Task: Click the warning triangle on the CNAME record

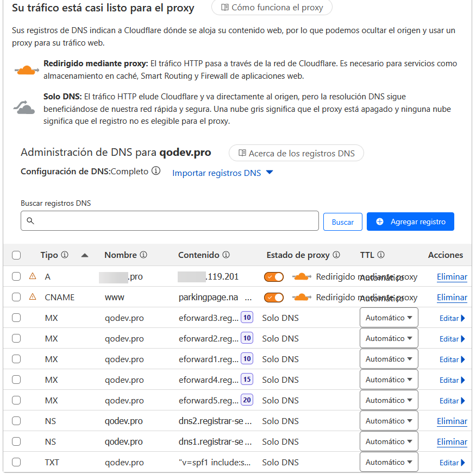Action: [33, 297]
